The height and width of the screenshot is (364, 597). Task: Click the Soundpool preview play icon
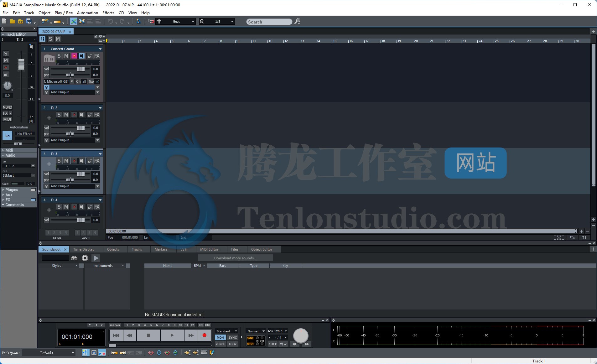(x=96, y=258)
